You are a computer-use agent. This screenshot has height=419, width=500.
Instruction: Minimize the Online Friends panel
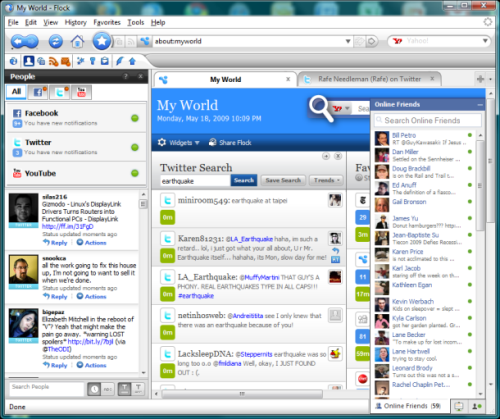480,105
